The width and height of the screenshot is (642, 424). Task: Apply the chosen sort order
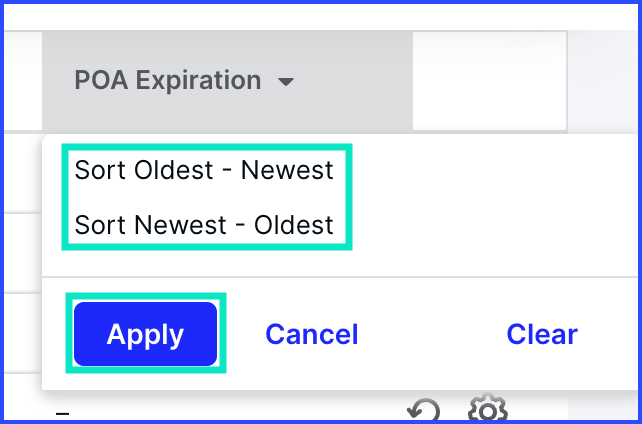pyautogui.click(x=145, y=334)
